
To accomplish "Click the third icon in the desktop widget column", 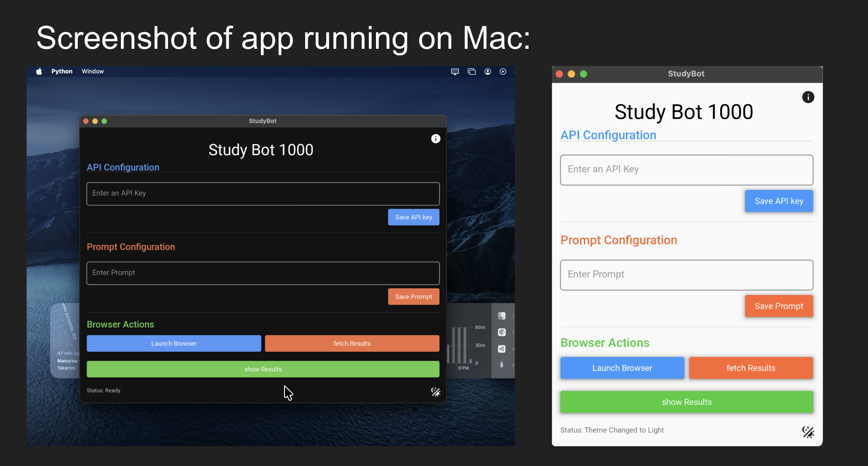I will [x=502, y=349].
